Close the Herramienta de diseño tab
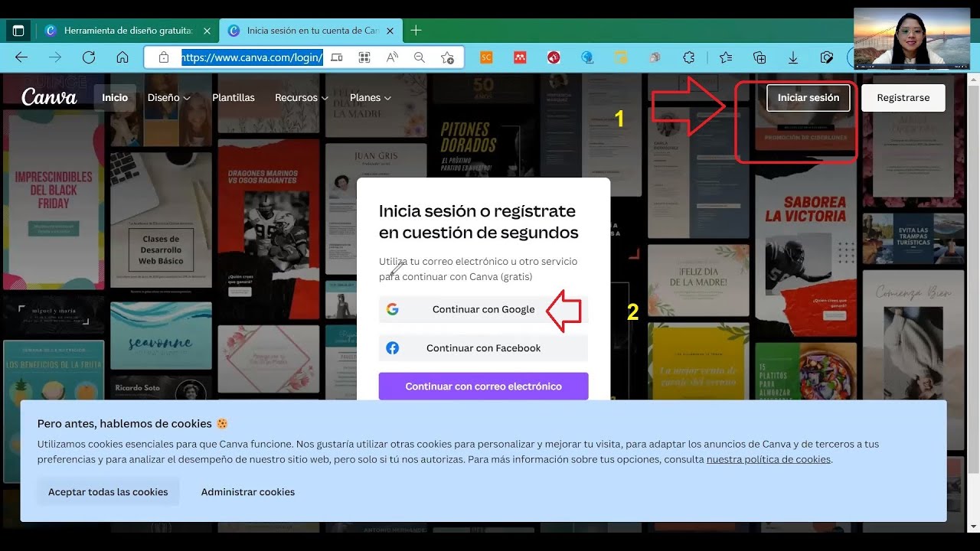 point(207,31)
